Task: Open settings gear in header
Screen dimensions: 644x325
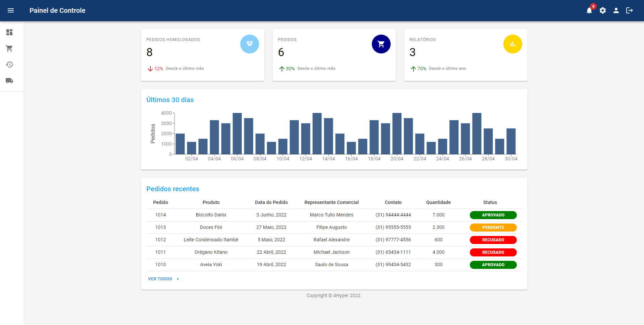Action: (603, 11)
